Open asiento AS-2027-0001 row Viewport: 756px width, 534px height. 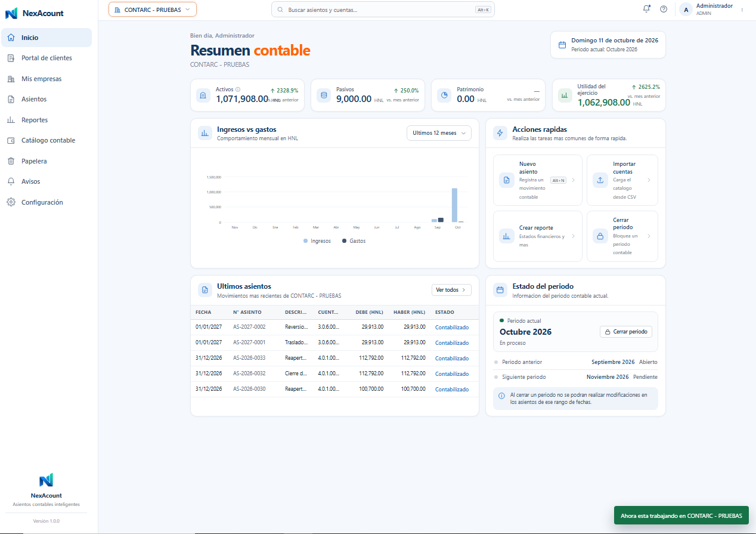pyautogui.click(x=334, y=342)
